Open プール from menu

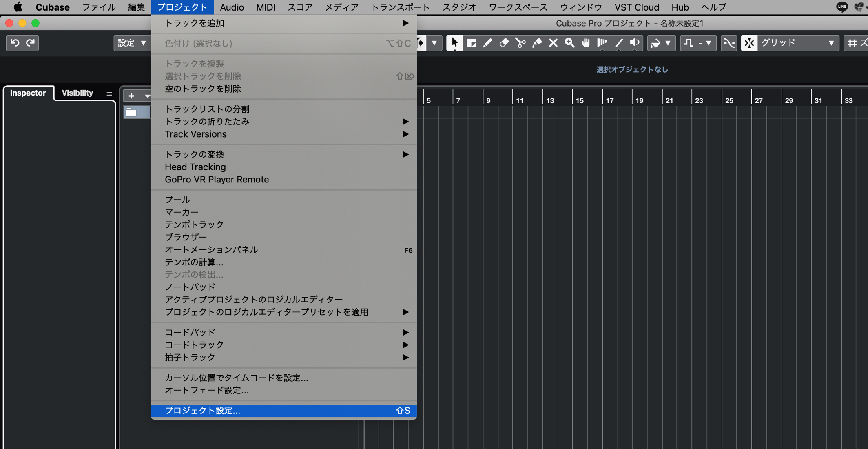pos(283,200)
